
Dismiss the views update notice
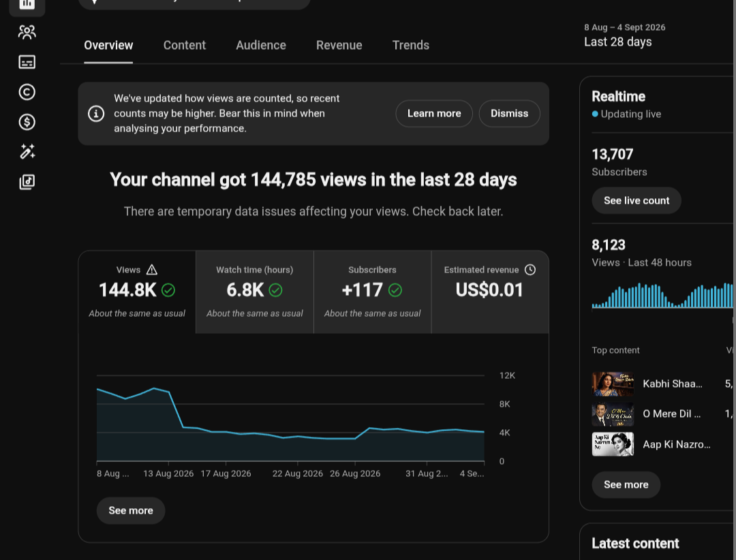[509, 114]
